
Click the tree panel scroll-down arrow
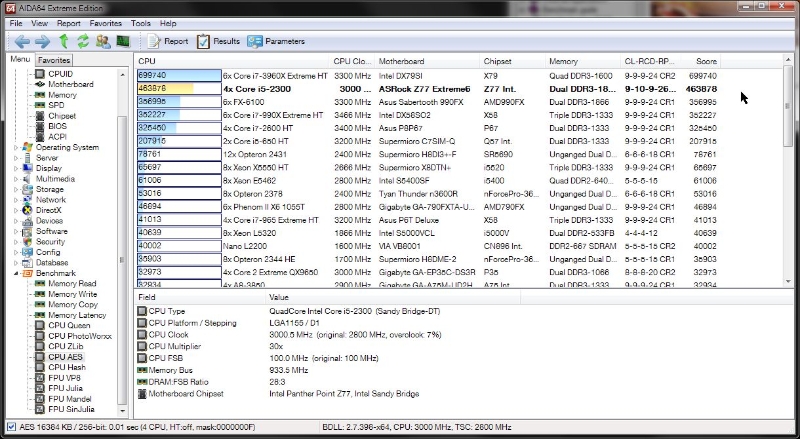pos(122,410)
